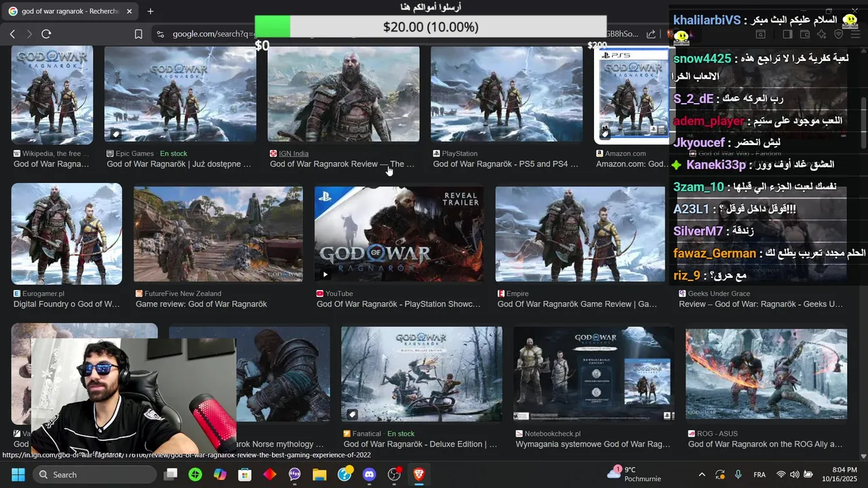Open Brave Wallet icon
Image resolution: width=868 pixels, height=488 pixels.
point(805,34)
